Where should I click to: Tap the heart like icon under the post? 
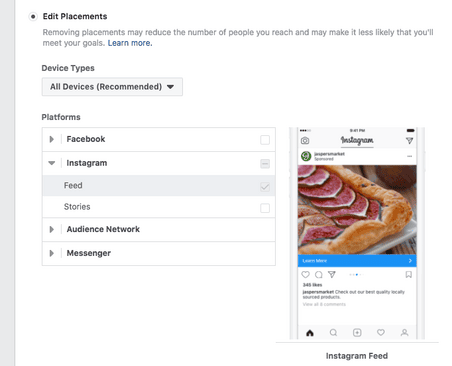click(305, 274)
